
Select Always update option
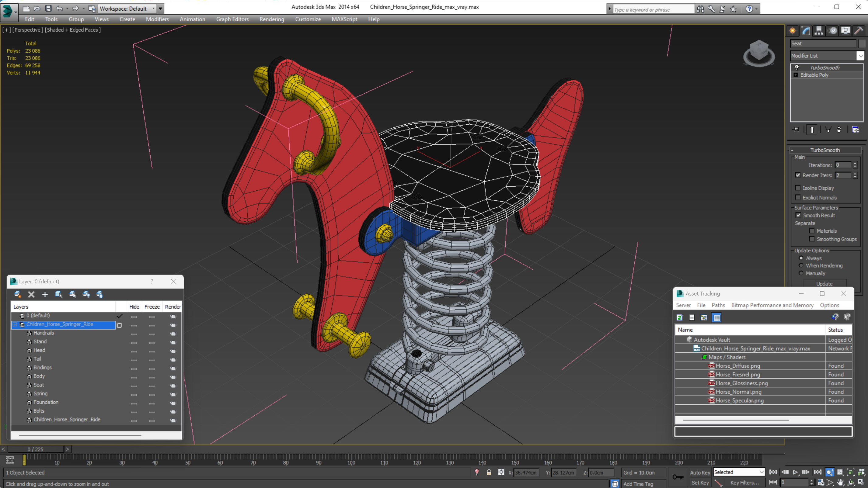tap(801, 258)
